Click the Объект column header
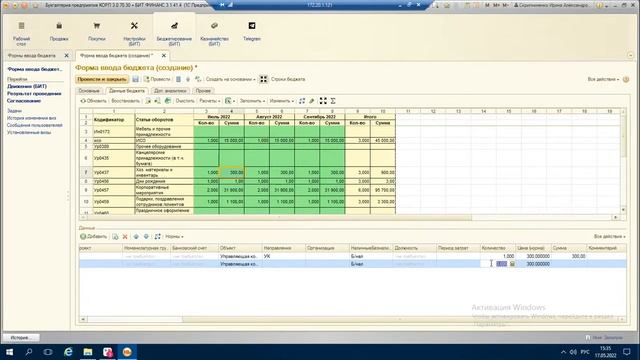This screenshot has width=640, height=360. pos(240,248)
